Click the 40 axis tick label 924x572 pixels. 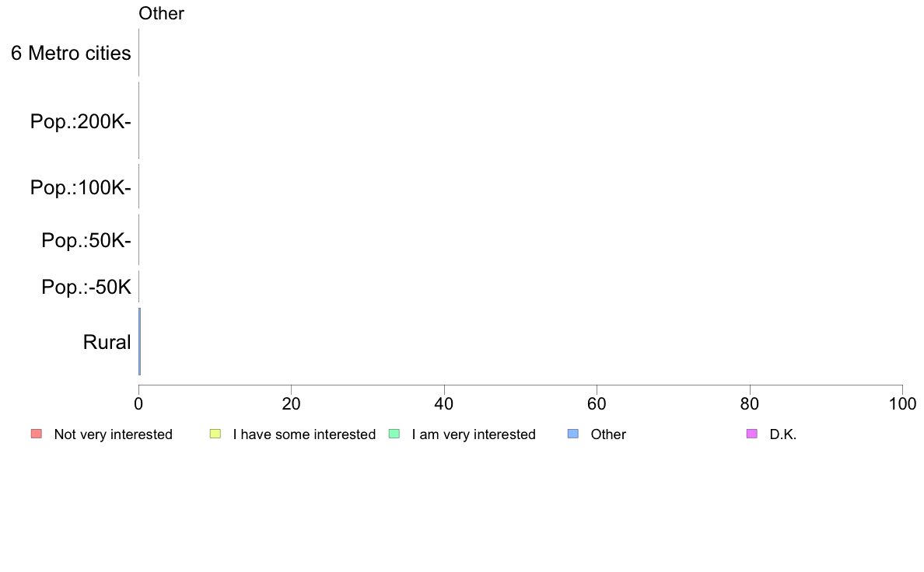point(444,403)
